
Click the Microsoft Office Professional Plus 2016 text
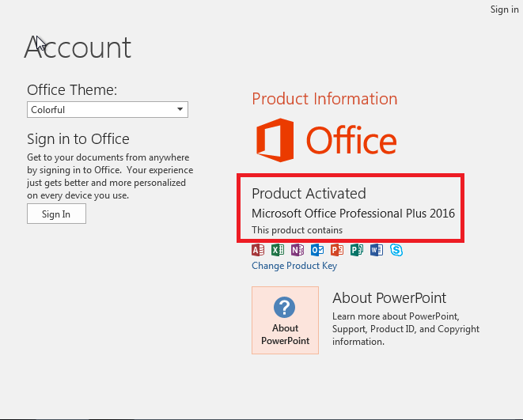pos(353,214)
